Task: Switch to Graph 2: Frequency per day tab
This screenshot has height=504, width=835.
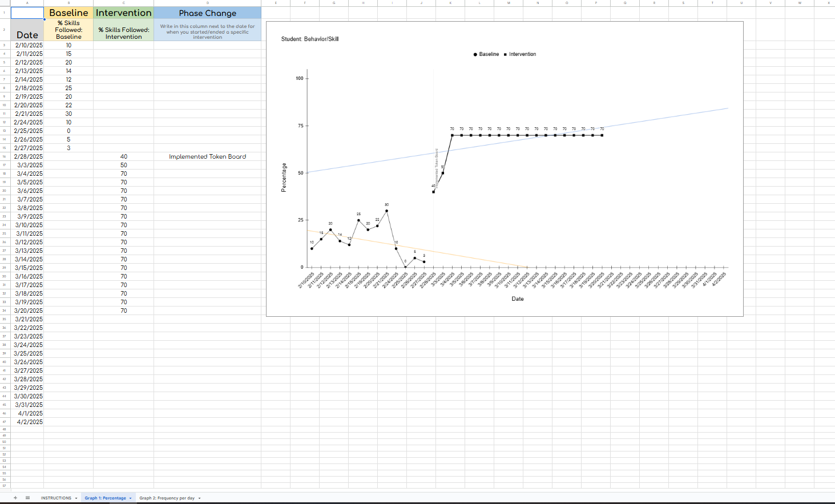Action: coord(167,498)
